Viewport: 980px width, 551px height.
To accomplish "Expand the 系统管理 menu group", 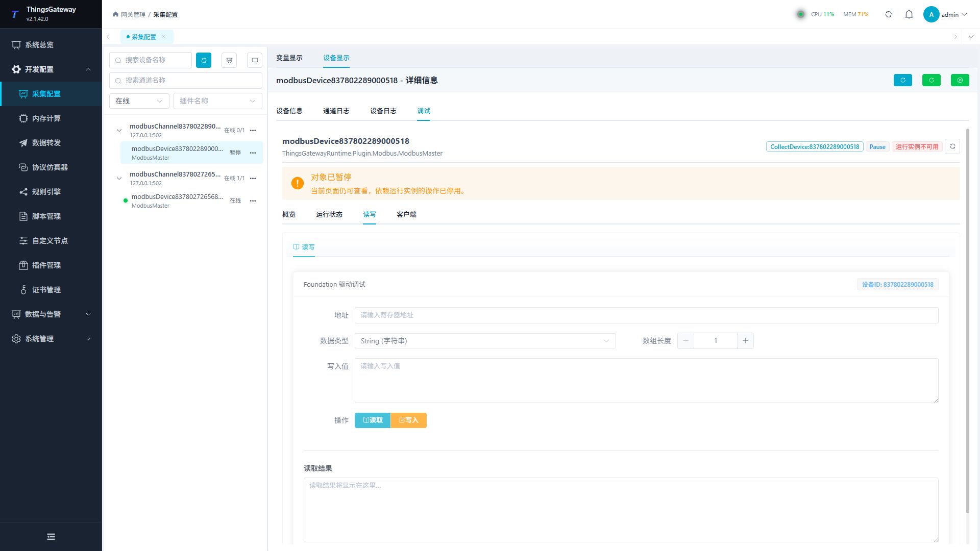I will click(51, 339).
